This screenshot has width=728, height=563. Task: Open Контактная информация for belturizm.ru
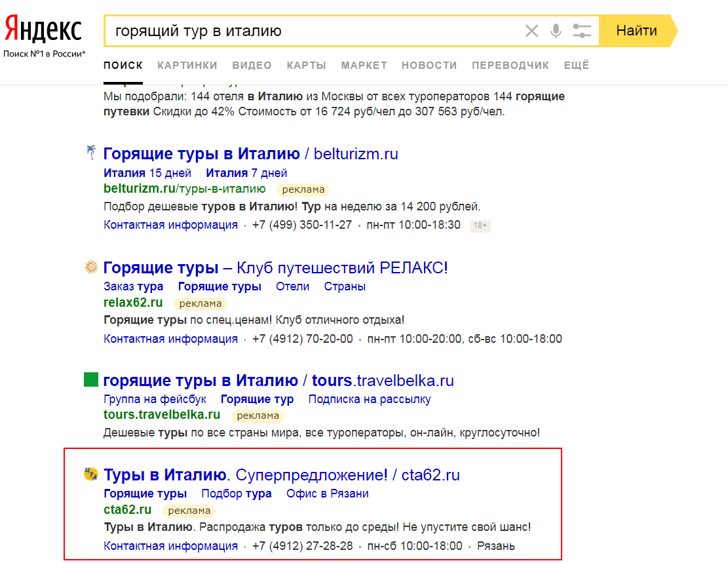click(x=170, y=225)
